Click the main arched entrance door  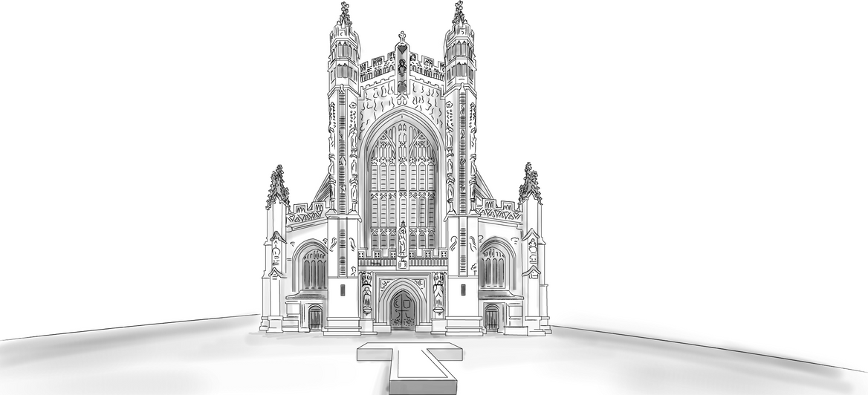[x=402, y=309]
